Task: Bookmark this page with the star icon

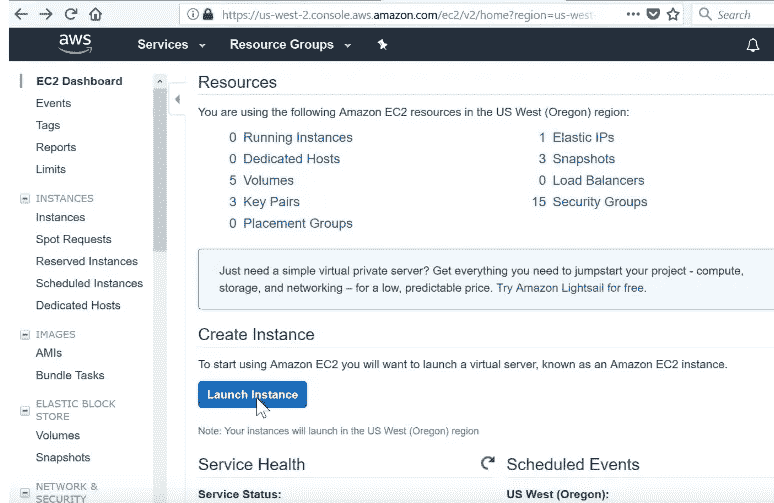Action: 673,14
